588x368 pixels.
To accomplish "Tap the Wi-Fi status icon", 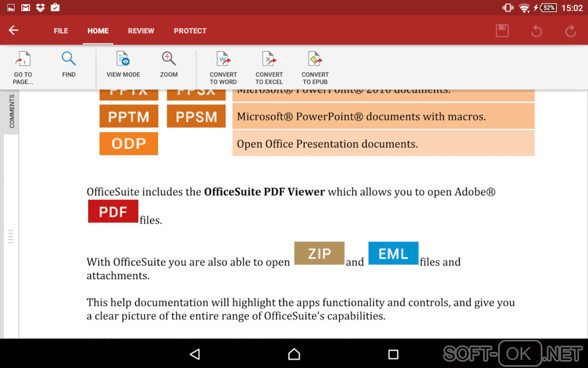I will click(524, 8).
